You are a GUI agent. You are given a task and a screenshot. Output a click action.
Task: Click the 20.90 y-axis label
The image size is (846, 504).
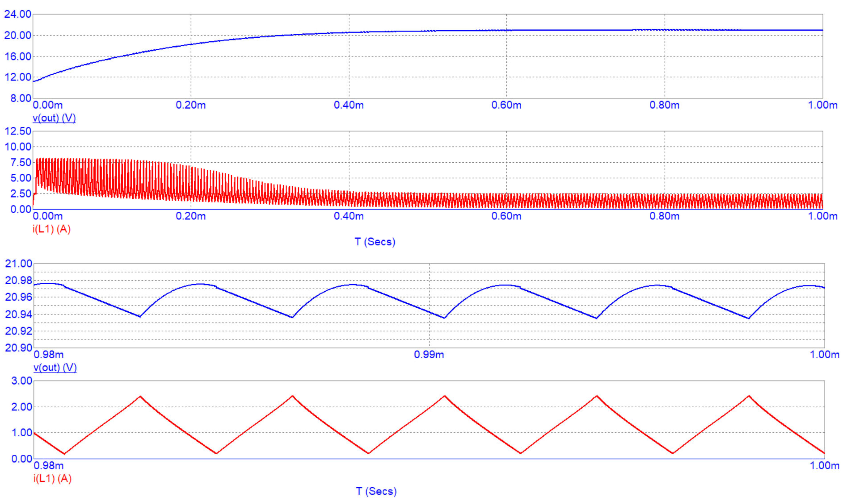coord(18,348)
